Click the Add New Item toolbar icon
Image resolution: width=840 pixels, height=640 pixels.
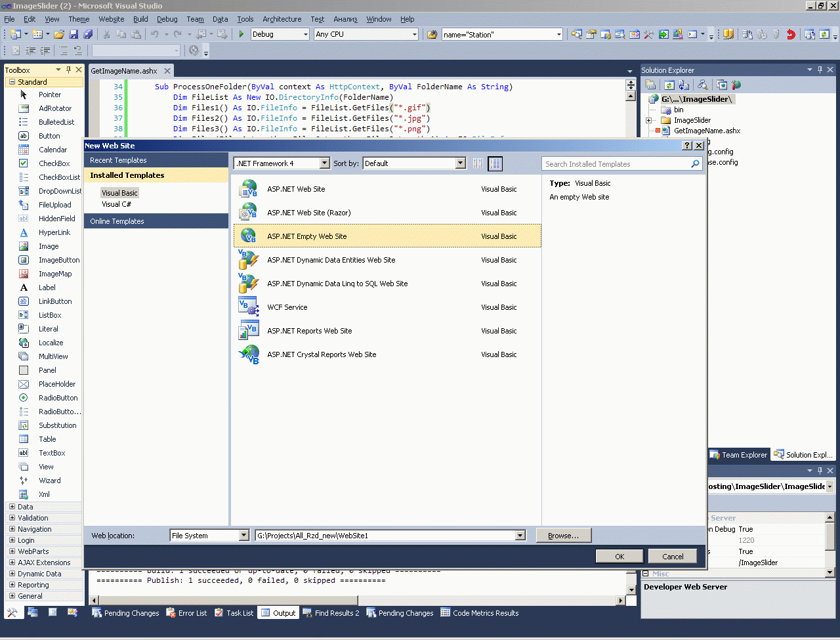(37, 34)
